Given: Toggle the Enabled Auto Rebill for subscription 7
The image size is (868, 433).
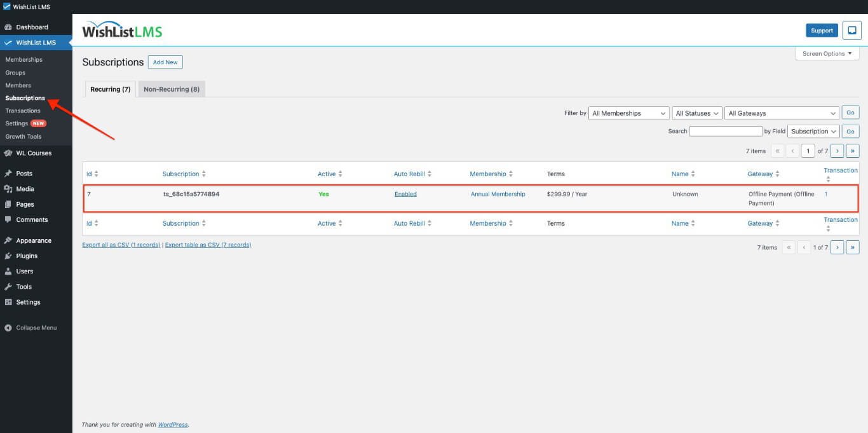Looking at the screenshot, I should pyautogui.click(x=405, y=194).
